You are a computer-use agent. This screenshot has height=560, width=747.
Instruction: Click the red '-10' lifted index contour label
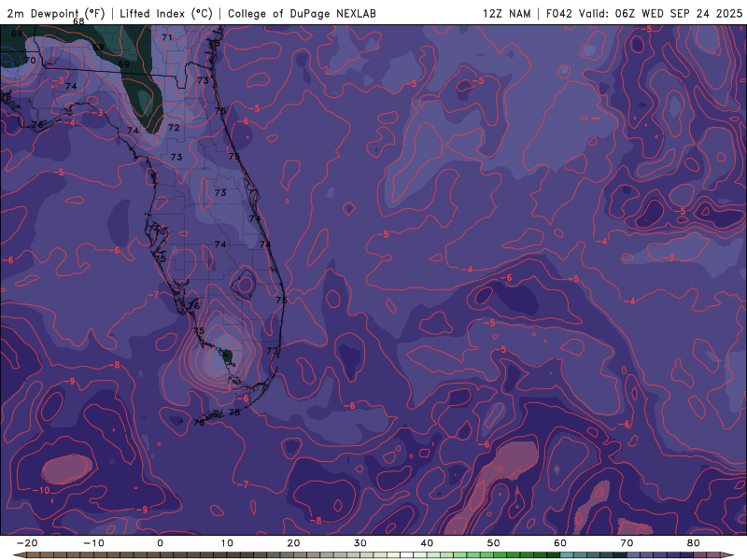click(41, 490)
